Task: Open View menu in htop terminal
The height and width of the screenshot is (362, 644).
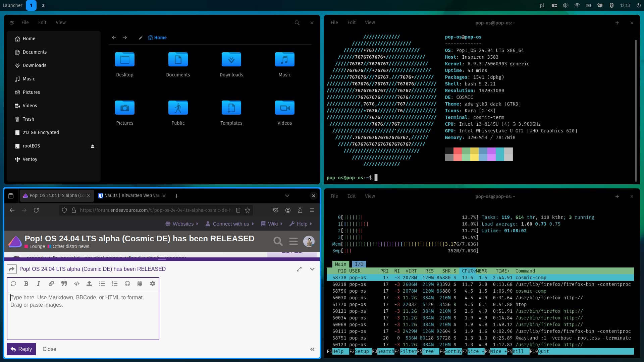Action: click(370, 196)
